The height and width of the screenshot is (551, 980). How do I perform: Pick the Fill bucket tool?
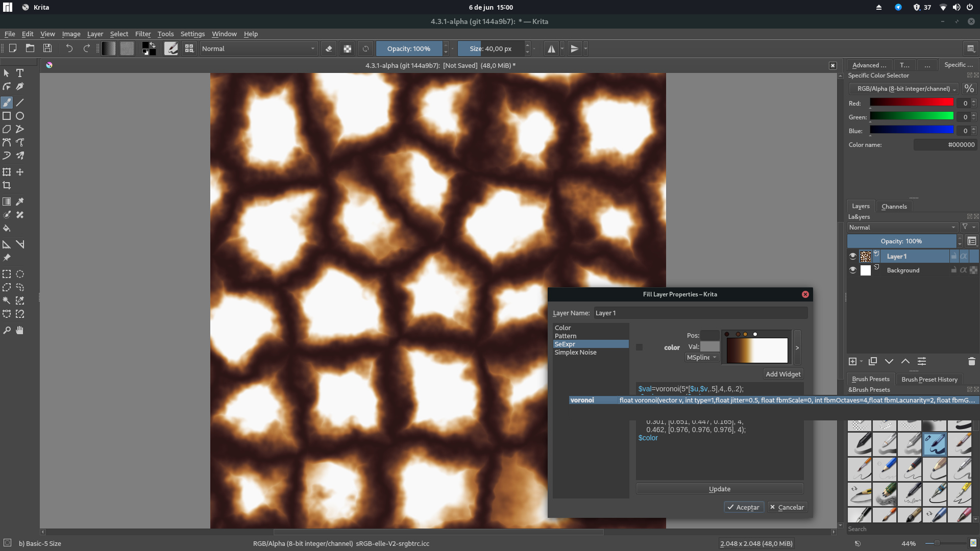coord(7,228)
